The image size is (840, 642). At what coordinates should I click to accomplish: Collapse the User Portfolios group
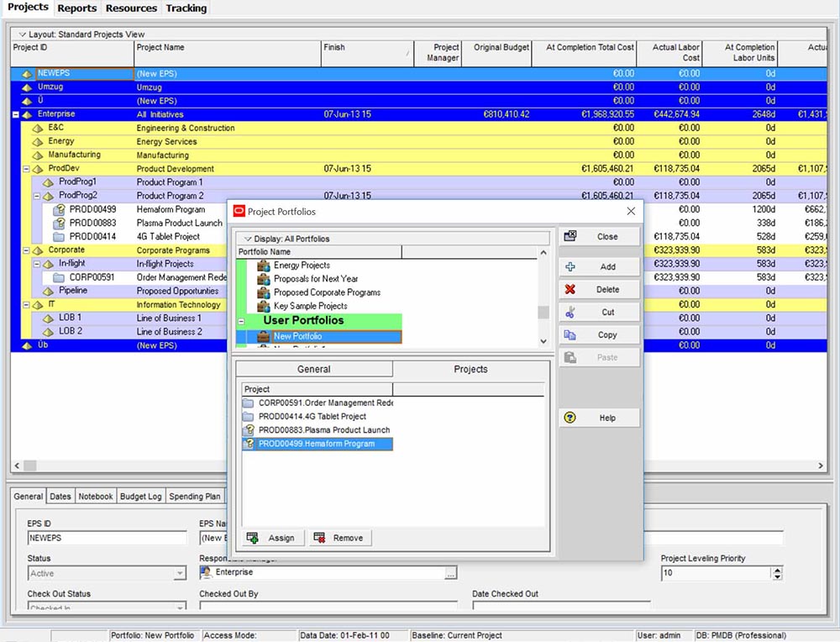242,321
